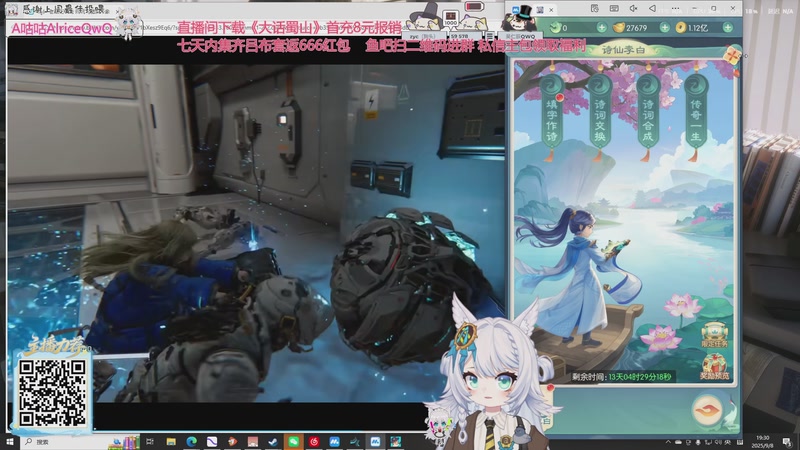Click the remaining time 13天04时29分18秒 text
The image size is (800, 450).
tap(640, 377)
